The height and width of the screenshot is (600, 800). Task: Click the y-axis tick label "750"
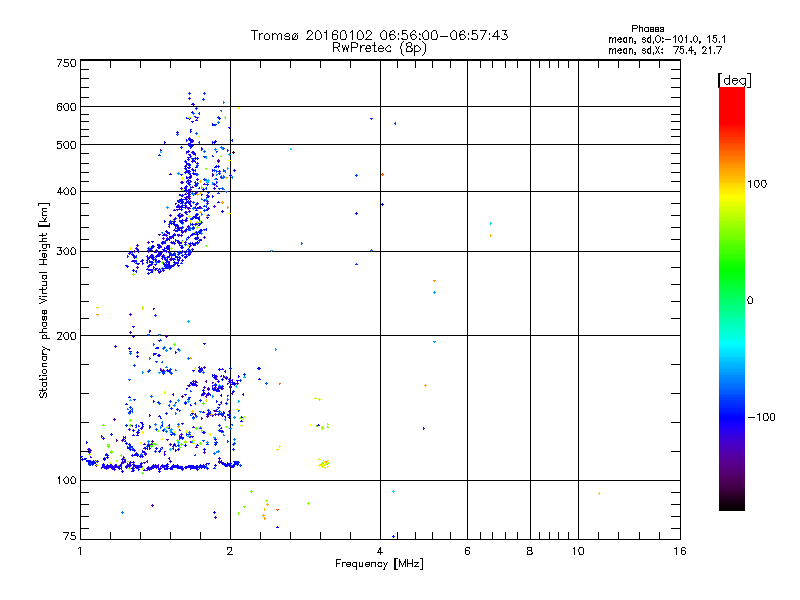[66, 63]
